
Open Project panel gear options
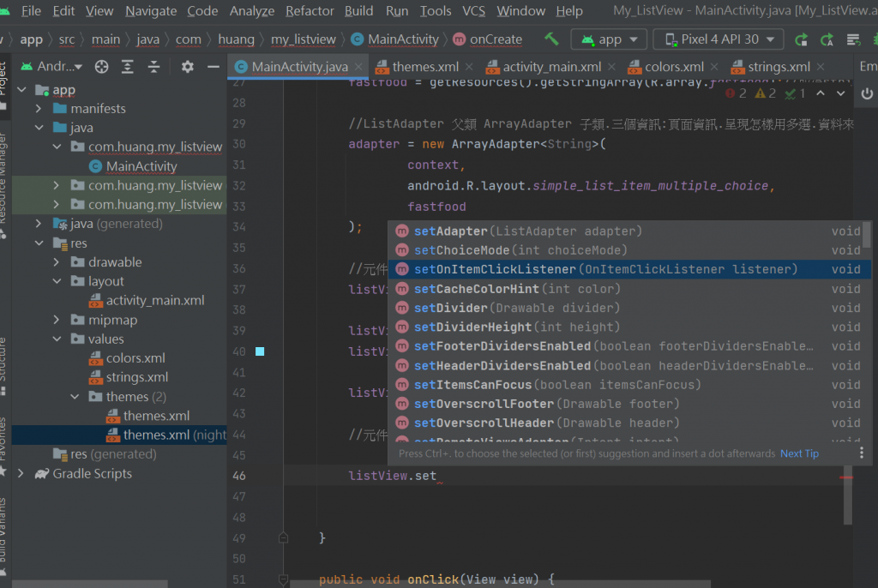click(x=188, y=67)
